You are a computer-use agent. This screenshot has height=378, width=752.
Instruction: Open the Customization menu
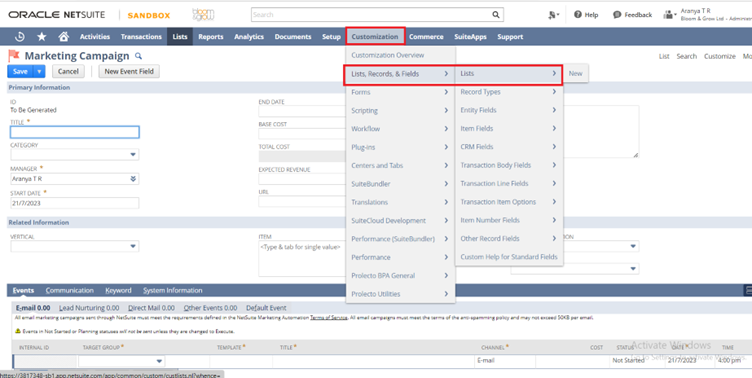pos(375,36)
